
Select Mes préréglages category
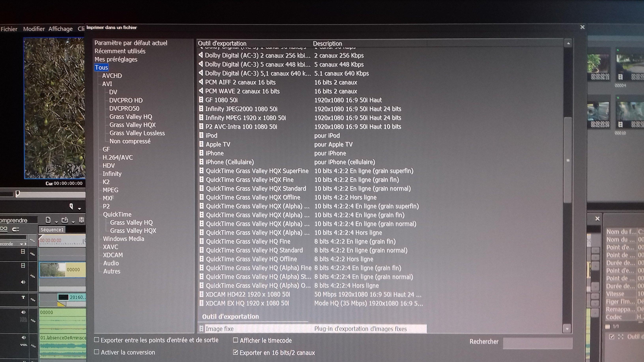(116, 60)
